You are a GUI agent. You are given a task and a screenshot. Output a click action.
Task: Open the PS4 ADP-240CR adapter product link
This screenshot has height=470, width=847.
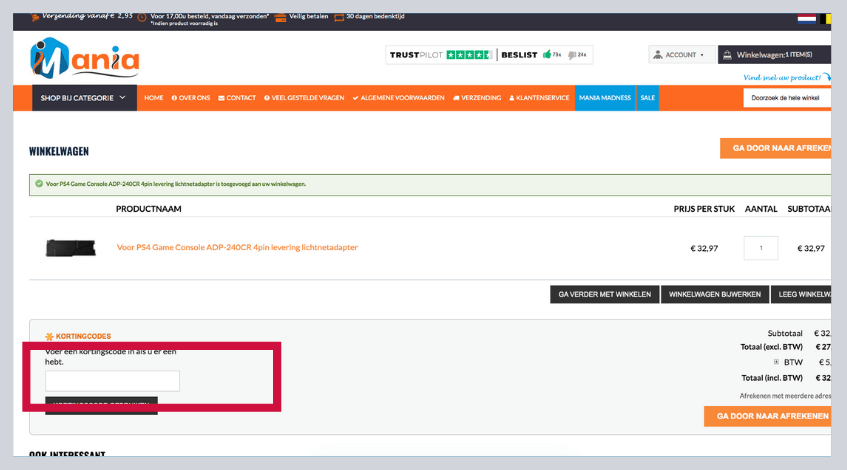click(x=237, y=247)
